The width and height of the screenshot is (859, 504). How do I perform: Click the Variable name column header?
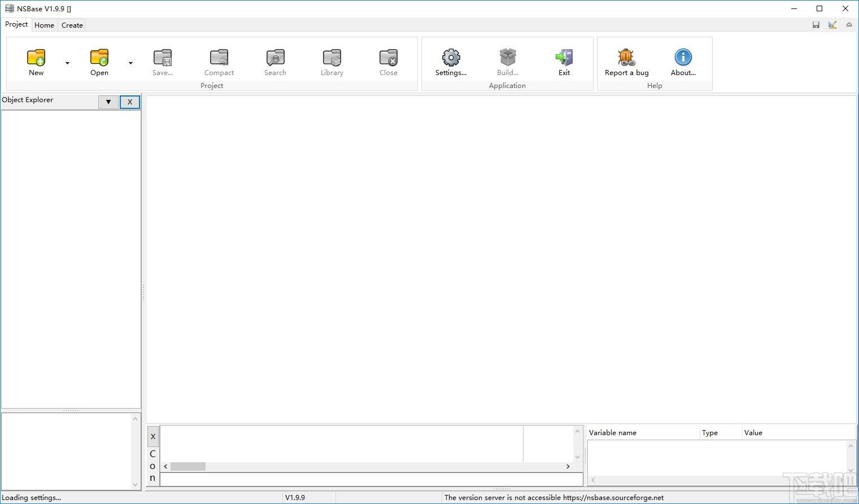643,433
